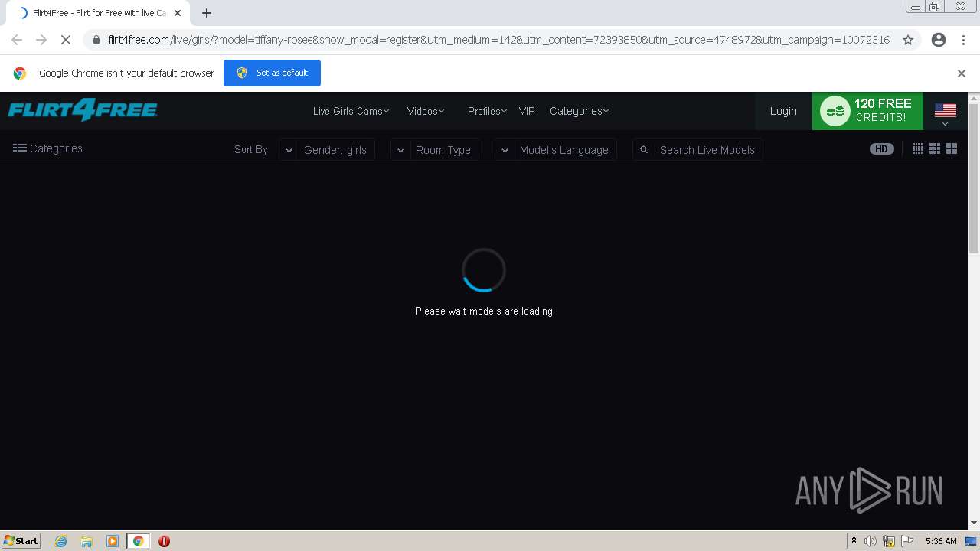The image size is (980, 551).
Task: Switch to the medium thumbnails grid view
Action: (935, 149)
